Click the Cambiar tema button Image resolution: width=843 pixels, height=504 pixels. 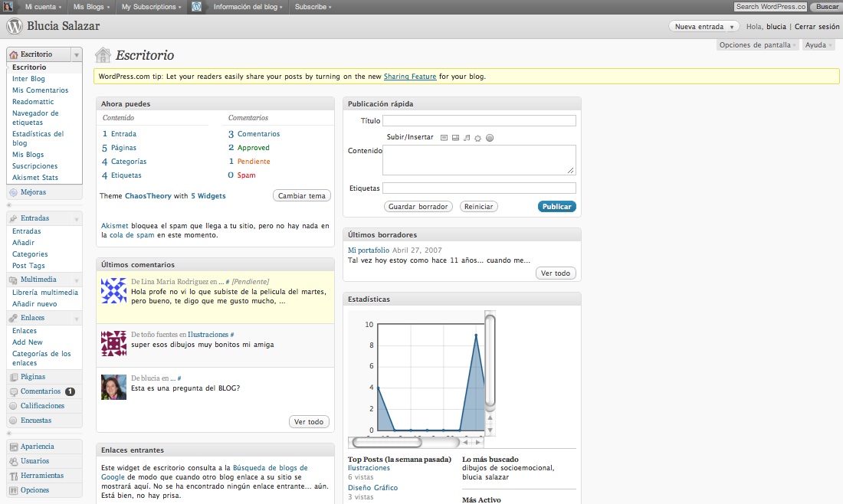point(302,195)
